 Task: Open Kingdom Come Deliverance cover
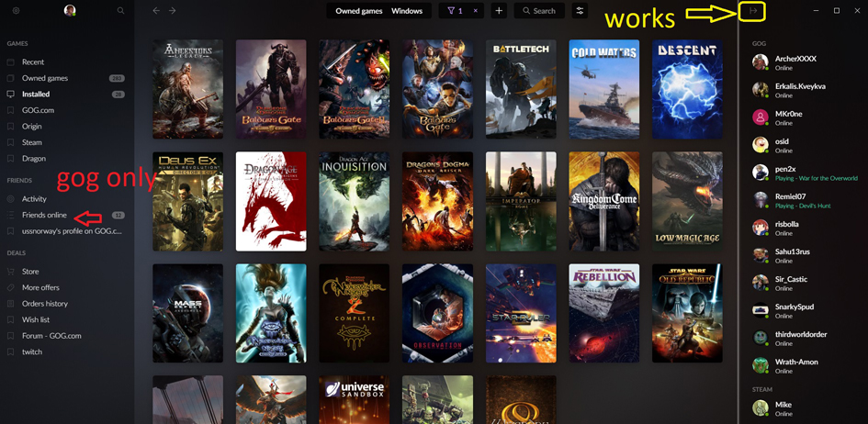click(x=604, y=201)
